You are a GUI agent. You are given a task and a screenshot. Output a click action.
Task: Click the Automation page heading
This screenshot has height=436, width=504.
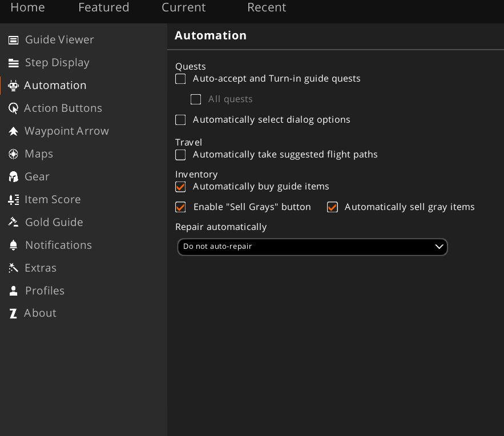[x=211, y=35]
